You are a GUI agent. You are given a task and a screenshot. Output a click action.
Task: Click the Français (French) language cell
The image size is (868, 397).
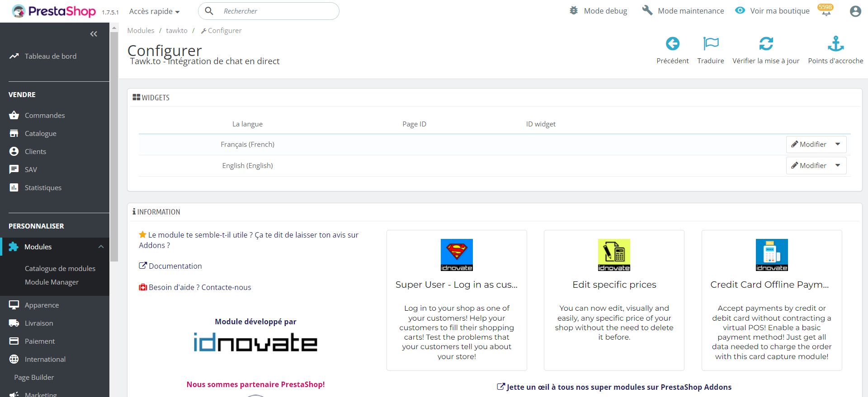247,145
